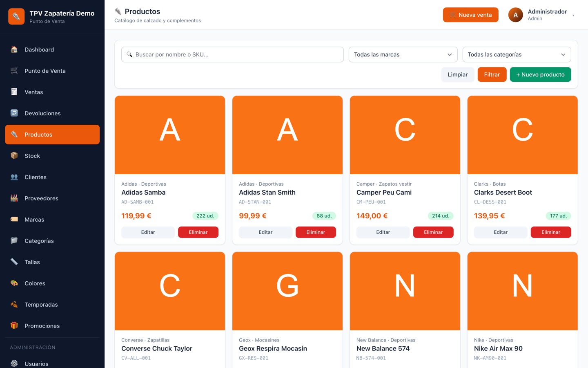This screenshot has width=588, height=368.
Task: Expand the Todas las marcas dropdown
Action: (403, 54)
